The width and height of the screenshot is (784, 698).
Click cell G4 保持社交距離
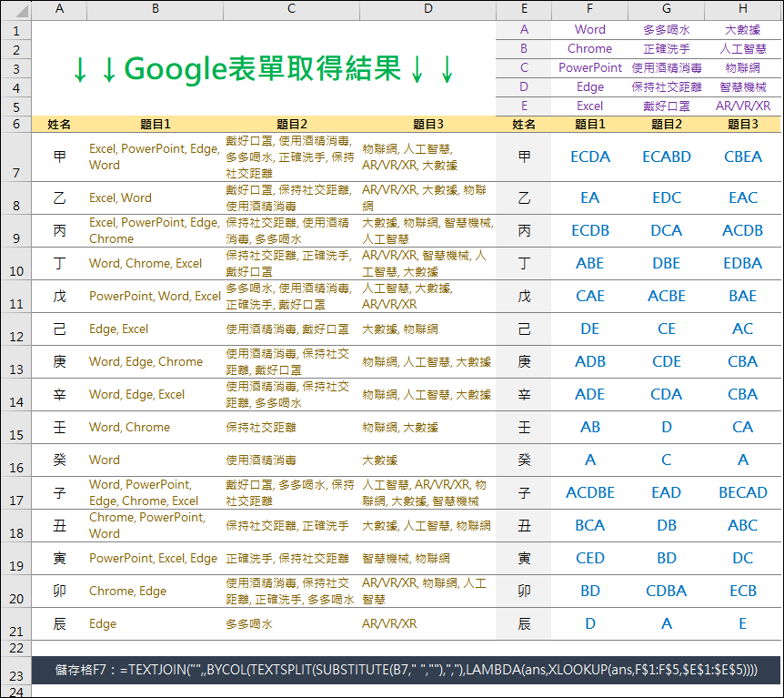(667, 87)
